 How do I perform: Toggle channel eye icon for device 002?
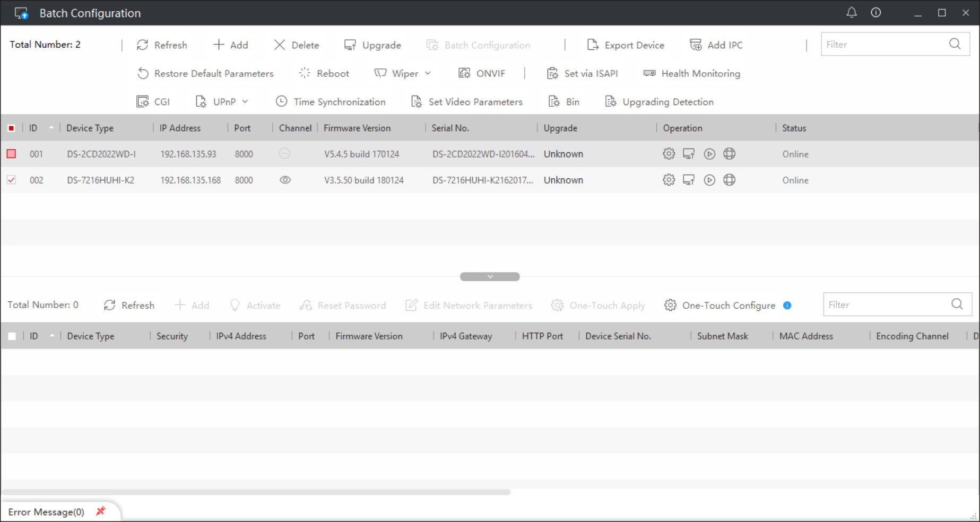pos(285,180)
